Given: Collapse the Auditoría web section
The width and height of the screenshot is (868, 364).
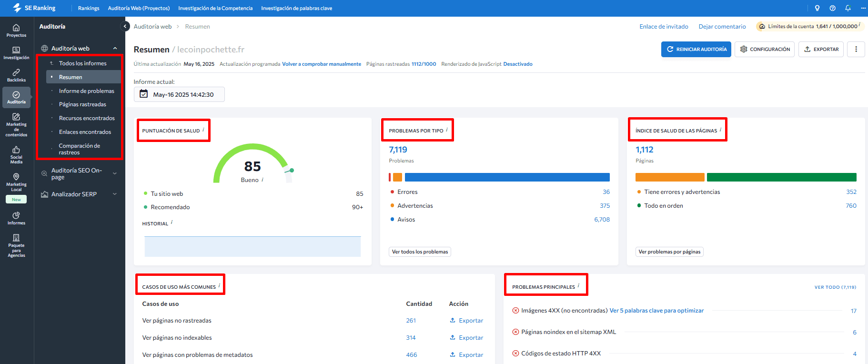Looking at the screenshot, I should (115, 49).
